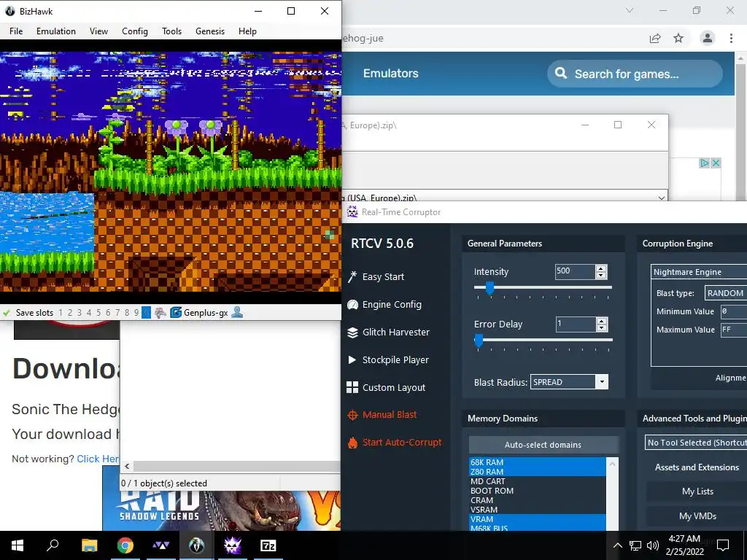Click the search magnifier icon on the website
747x560 pixels.
(561, 74)
